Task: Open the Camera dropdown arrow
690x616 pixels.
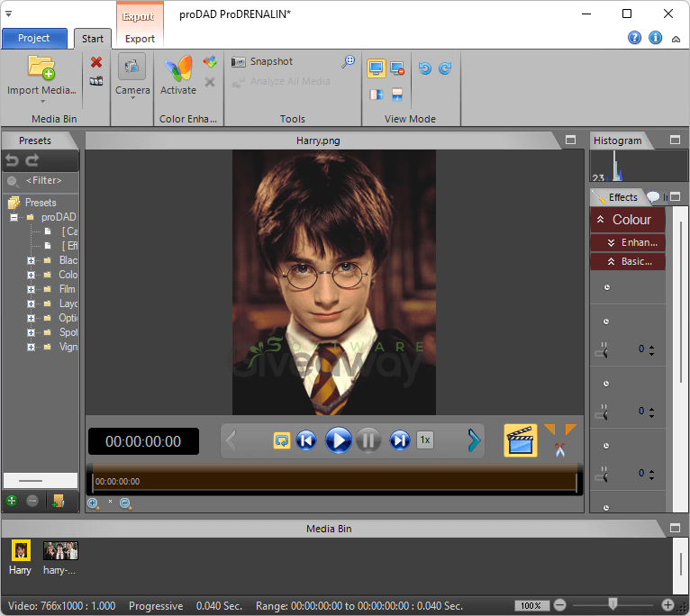Action: tap(132, 97)
